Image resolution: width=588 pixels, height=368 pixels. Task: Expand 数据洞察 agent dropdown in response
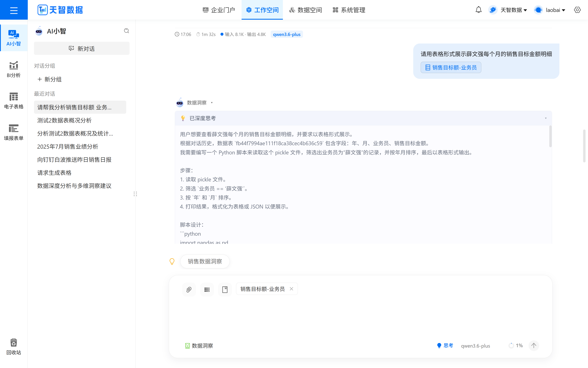click(212, 103)
